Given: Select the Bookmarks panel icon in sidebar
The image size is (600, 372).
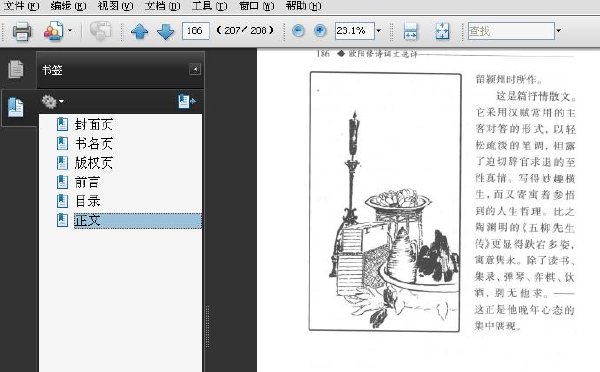Looking at the screenshot, I should (16, 108).
